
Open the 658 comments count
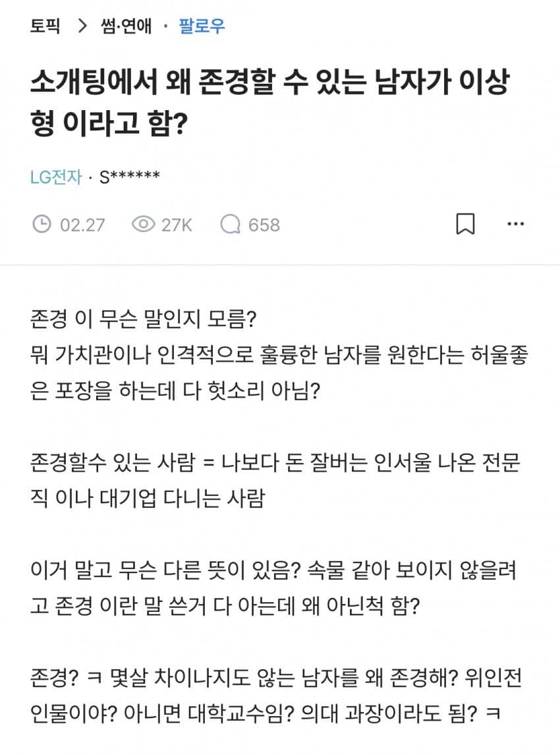pyautogui.click(x=264, y=225)
